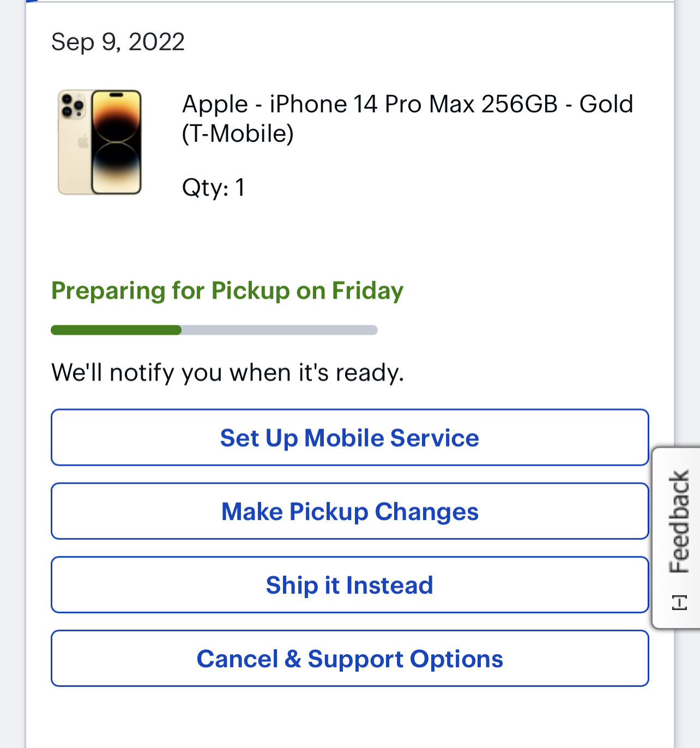This screenshot has height=748, width=700.
Task: Open Make Pickup Changes
Action: pyautogui.click(x=349, y=511)
